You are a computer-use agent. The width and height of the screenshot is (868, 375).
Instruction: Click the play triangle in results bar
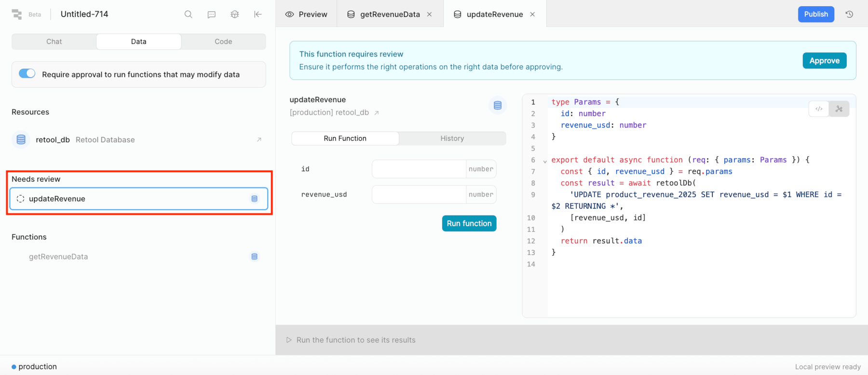tap(289, 340)
